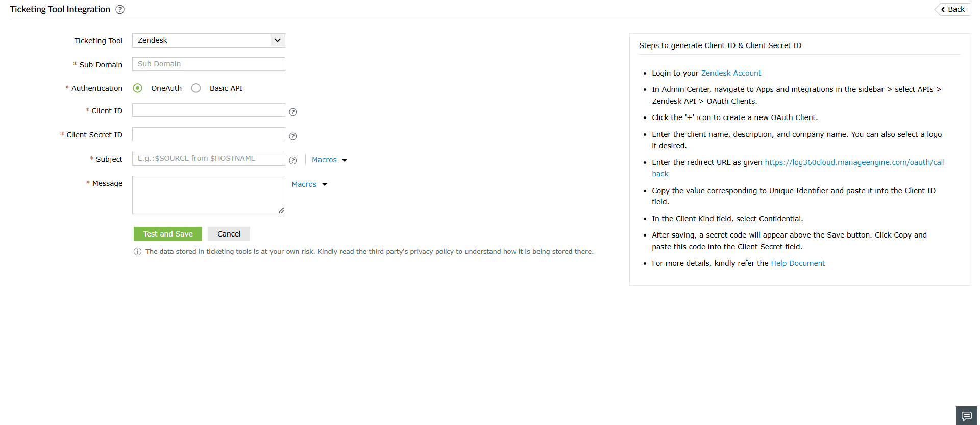Image resolution: width=980 pixels, height=425 pixels.
Task: Focus the Sub Domain input field
Action: [209, 64]
